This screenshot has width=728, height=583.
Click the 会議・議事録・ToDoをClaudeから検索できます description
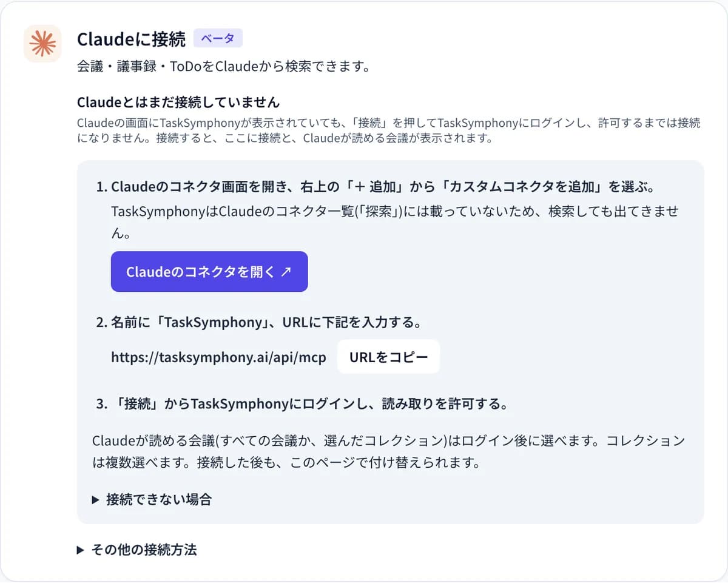pos(223,66)
